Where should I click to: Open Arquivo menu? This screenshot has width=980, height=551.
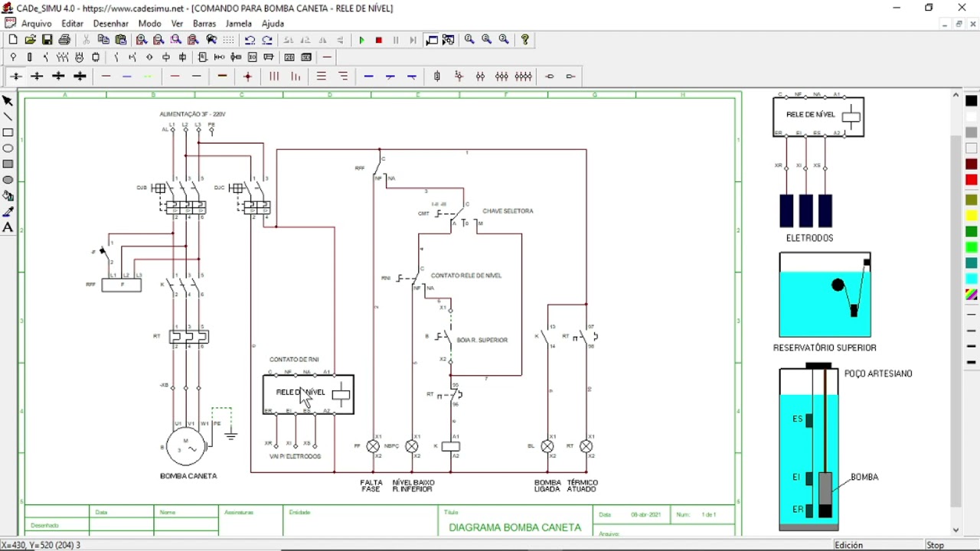point(37,24)
